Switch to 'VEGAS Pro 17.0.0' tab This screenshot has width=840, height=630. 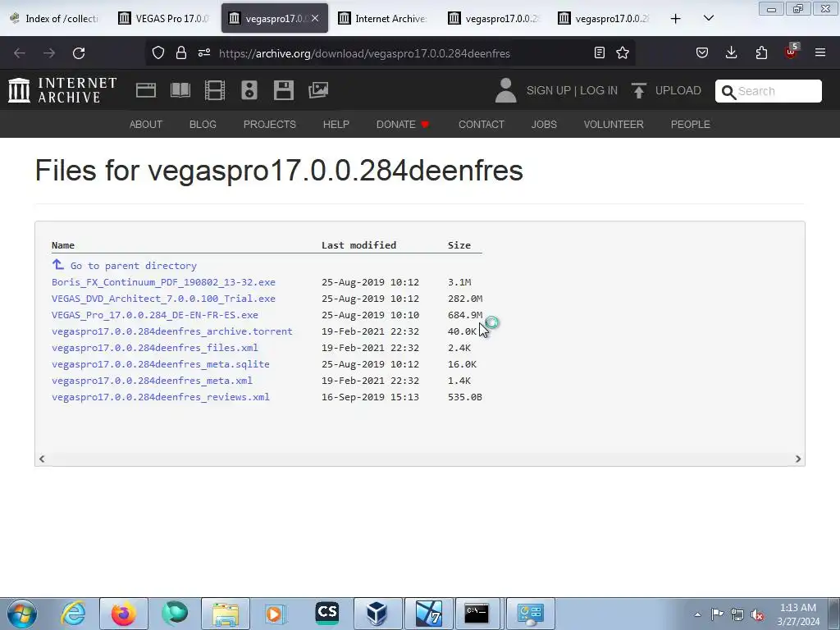click(163, 19)
